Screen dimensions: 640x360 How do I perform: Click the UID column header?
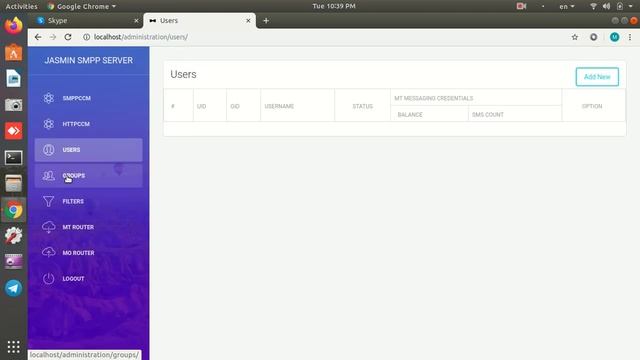pos(201,106)
